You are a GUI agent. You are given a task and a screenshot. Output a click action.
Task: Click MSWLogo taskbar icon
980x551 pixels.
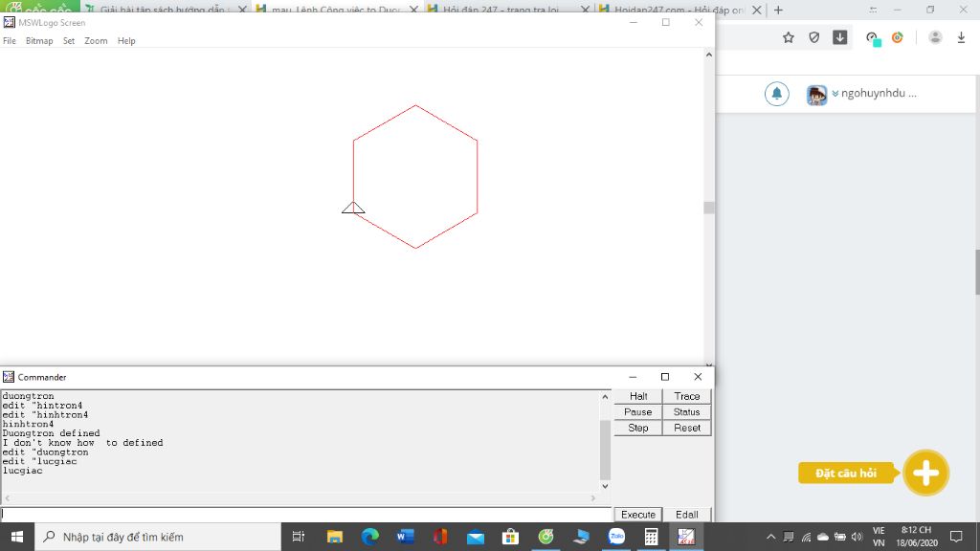point(686,537)
